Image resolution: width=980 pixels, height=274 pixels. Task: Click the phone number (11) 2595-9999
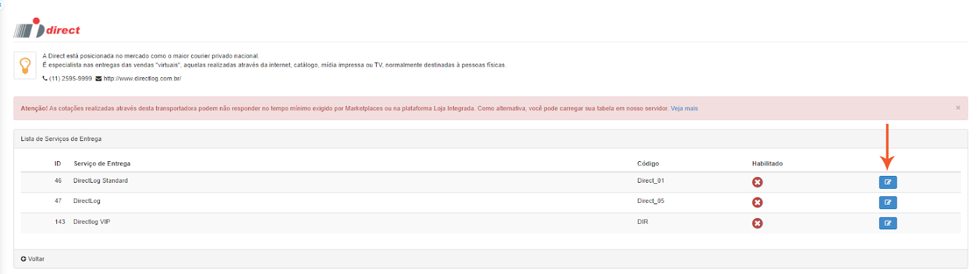pos(70,78)
